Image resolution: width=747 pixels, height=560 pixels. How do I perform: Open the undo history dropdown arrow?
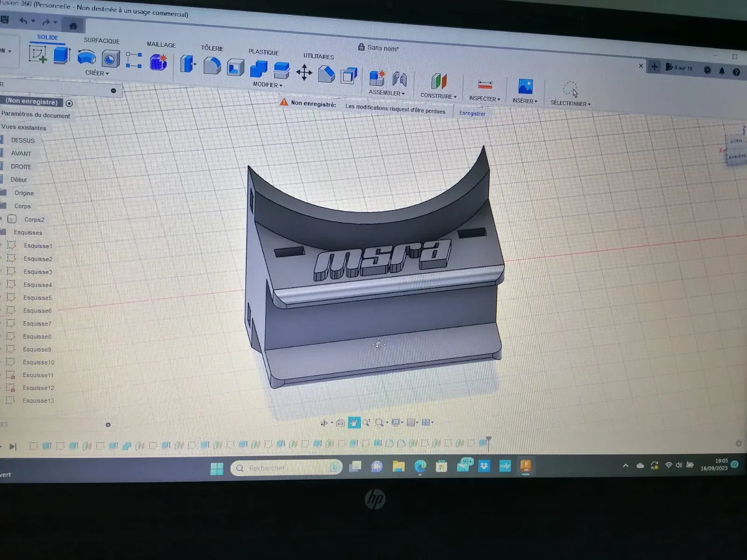pos(33,21)
